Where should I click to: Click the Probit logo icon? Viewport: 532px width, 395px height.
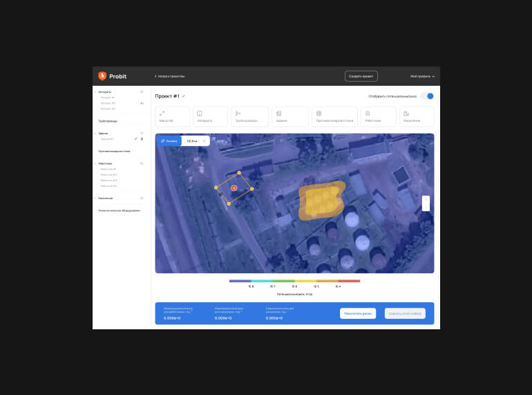pos(102,76)
